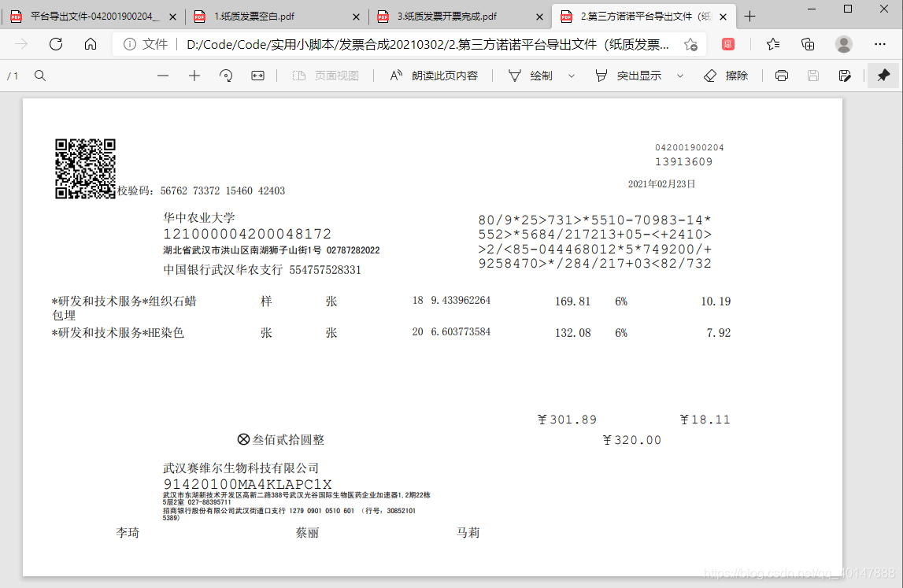Zoom in the PDF page
Image resolution: width=903 pixels, height=588 pixels.
(194, 76)
